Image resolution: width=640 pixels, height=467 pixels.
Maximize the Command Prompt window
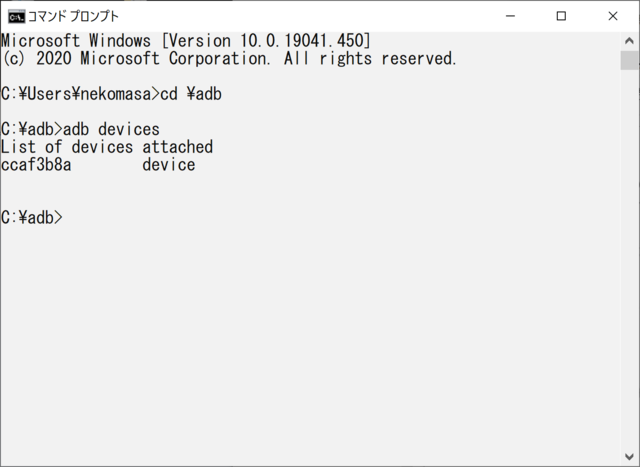[x=561, y=16]
